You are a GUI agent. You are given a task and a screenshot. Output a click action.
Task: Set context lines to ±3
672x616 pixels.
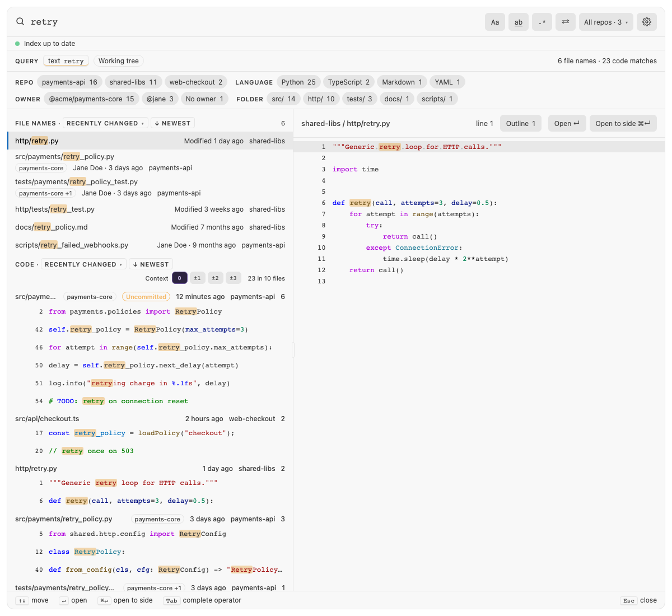click(x=233, y=278)
